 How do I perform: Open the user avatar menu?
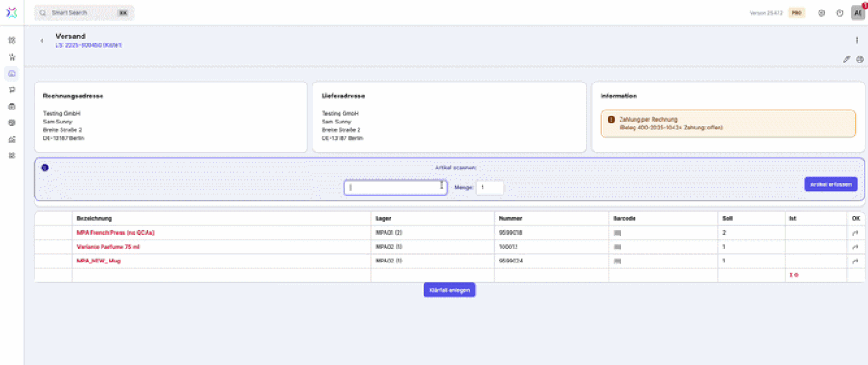pyautogui.click(x=857, y=12)
